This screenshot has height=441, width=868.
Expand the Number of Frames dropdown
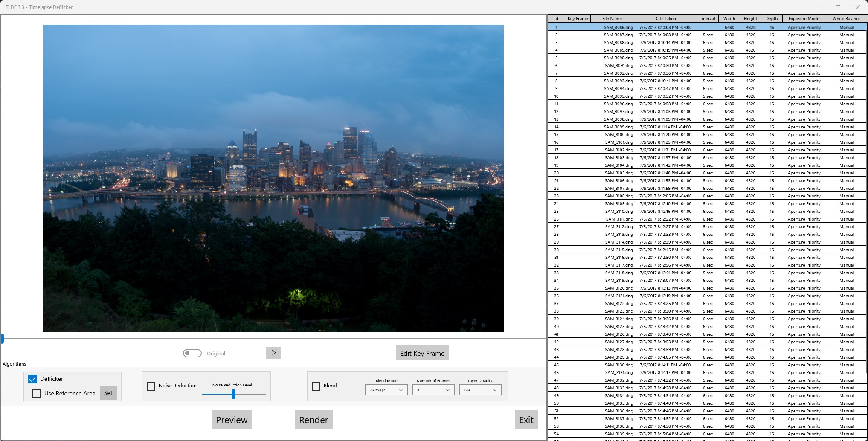tap(433, 390)
